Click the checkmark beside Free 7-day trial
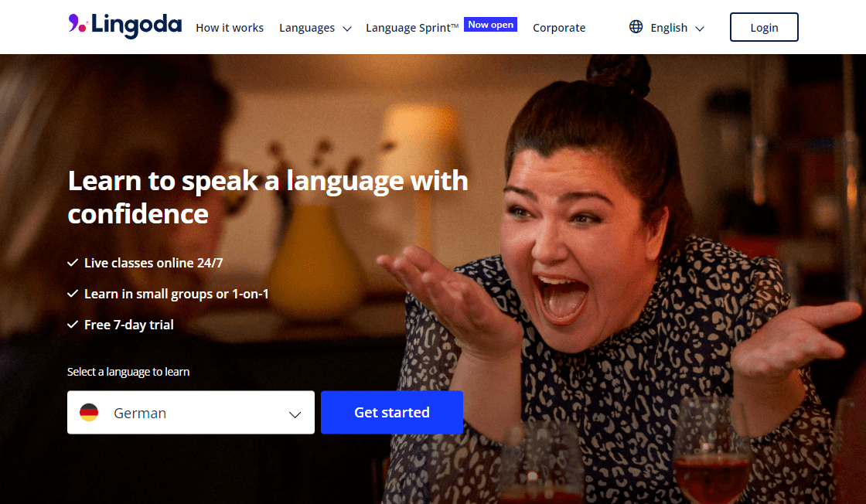 coord(73,325)
